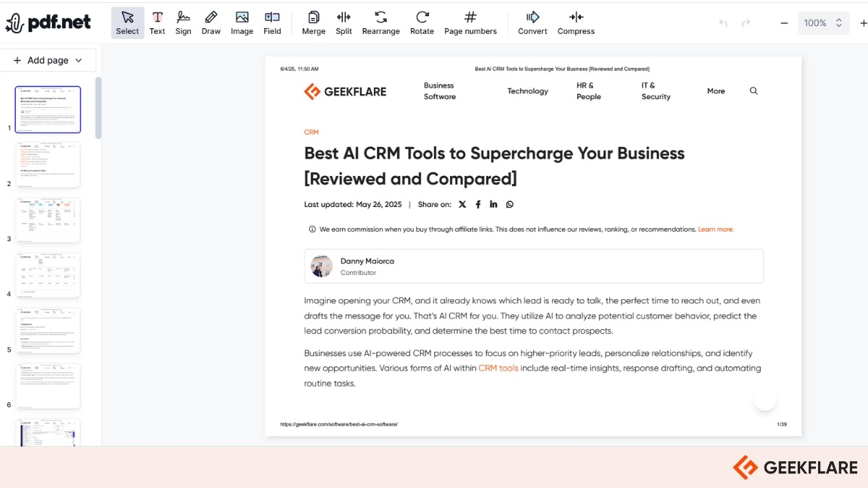Click the Geekflare logo in the document
The image size is (868, 488).
click(345, 91)
